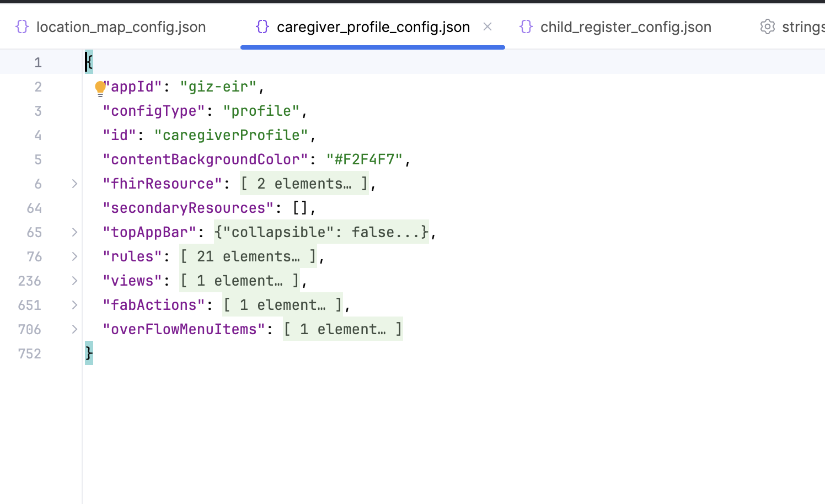Click the JSON file icon on location_map_config.json tab
The image size is (825, 504).
tap(22, 26)
